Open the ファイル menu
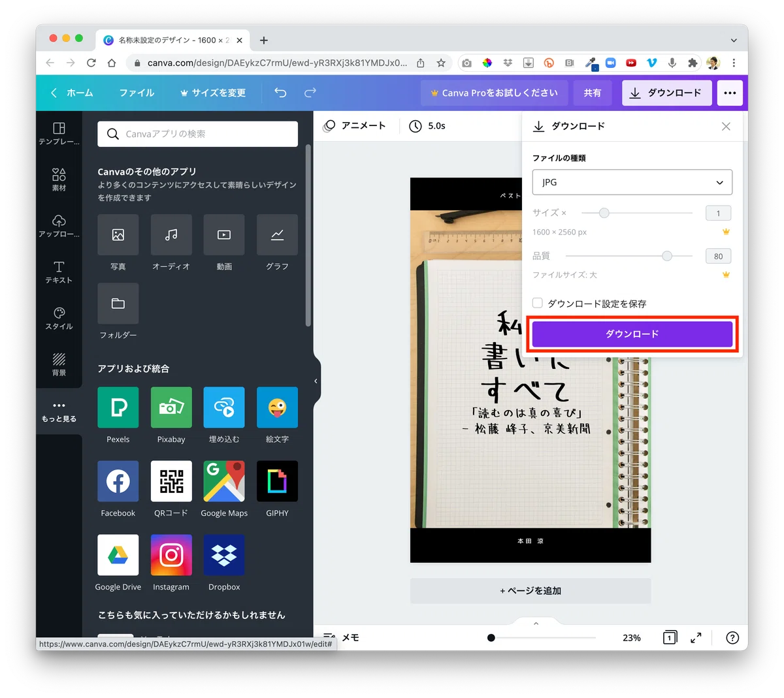This screenshot has width=784, height=698. (x=137, y=93)
